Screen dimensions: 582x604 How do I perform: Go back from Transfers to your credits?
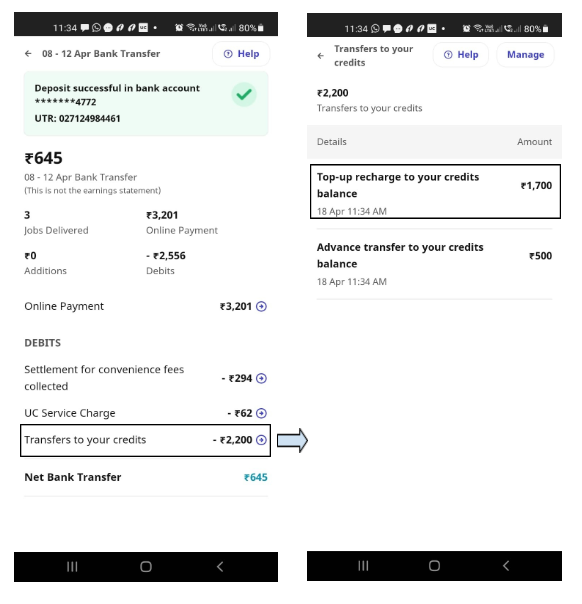[320, 56]
